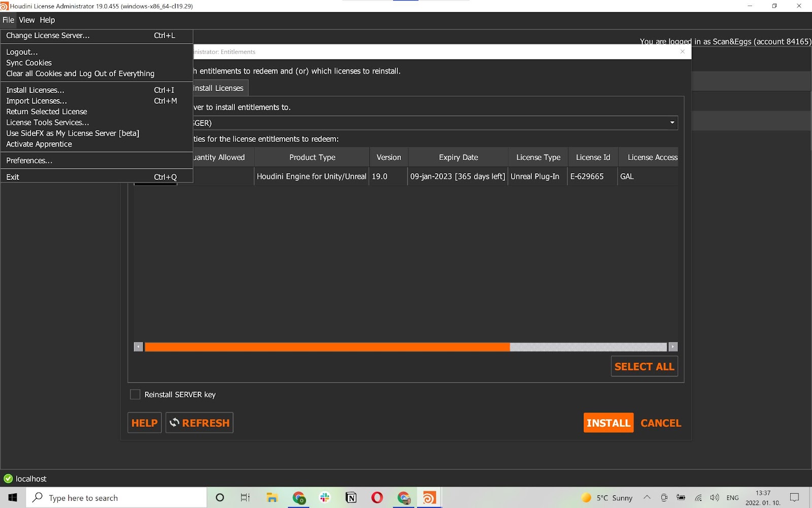Select Use SideFX as My License Server
Image resolution: width=812 pixels, height=508 pixels.
(x=96, y=133)
